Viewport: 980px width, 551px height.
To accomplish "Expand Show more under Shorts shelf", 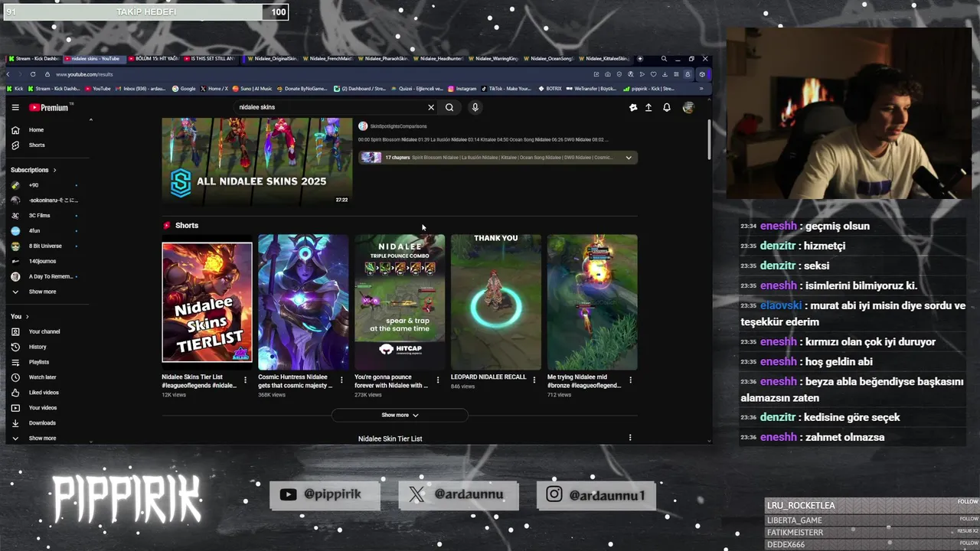I will pyautogui.click(x=400, y=415).
